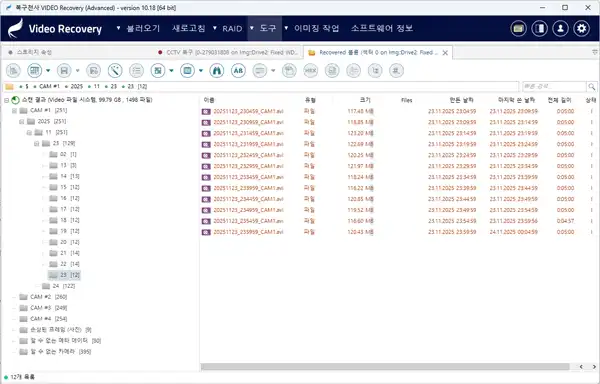Open dropdown arrow right of the AB icon group
The height and width of the screenshot is (384, 600).
coord(273,70)
